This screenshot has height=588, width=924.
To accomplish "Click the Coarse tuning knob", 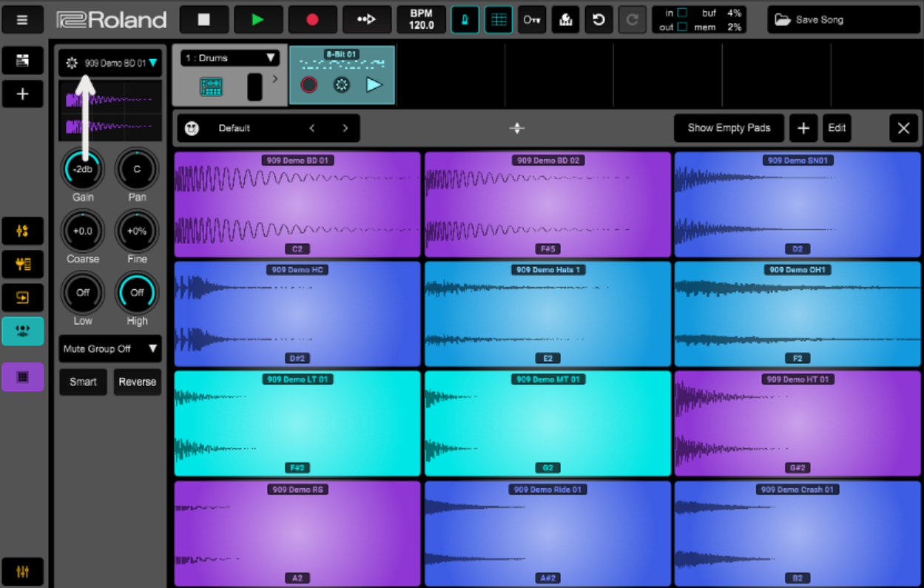I will tap(82, 231).
